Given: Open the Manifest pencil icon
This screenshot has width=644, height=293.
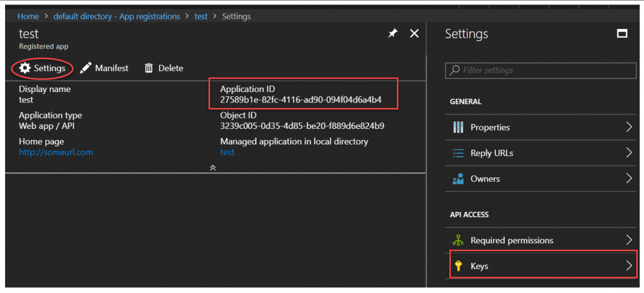Looking at the screenshot, I should 86,68.
